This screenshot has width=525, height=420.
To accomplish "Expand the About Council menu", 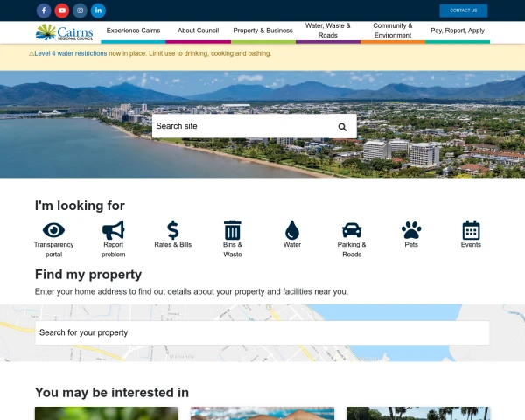I will [198, 31].
